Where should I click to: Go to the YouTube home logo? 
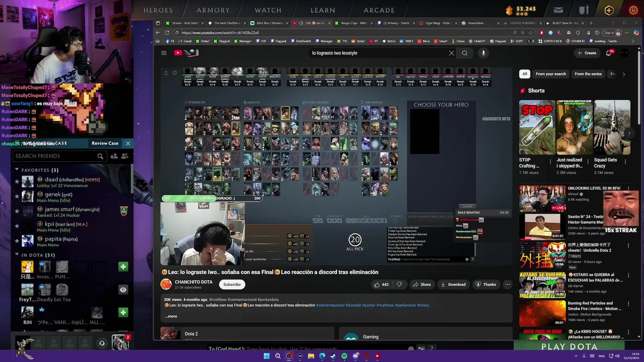tap(186, 53)
